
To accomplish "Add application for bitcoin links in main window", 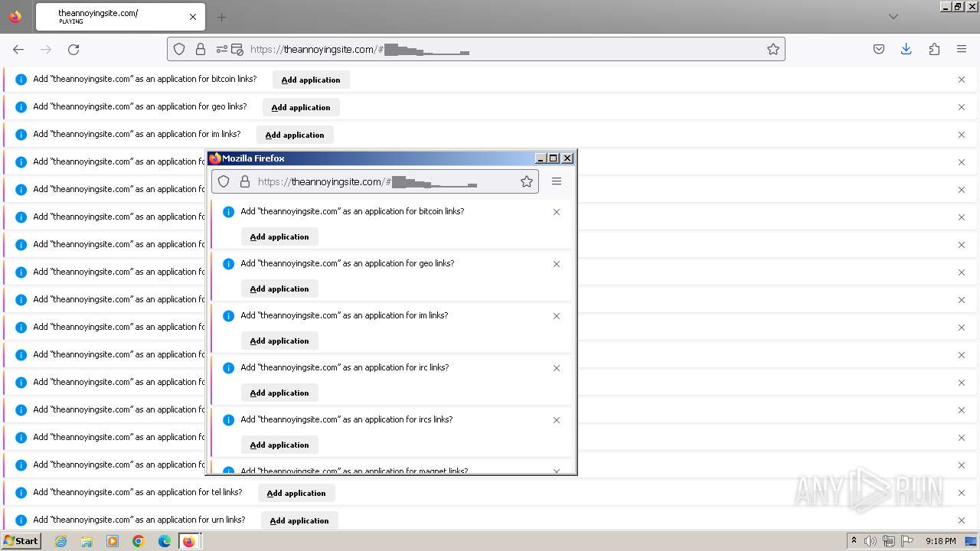I will click(311, 80).
